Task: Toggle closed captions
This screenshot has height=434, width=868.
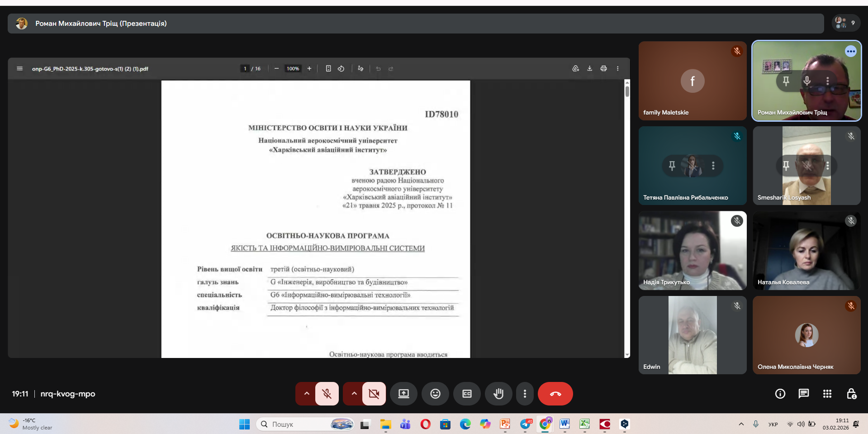Action: pos(467,394)
